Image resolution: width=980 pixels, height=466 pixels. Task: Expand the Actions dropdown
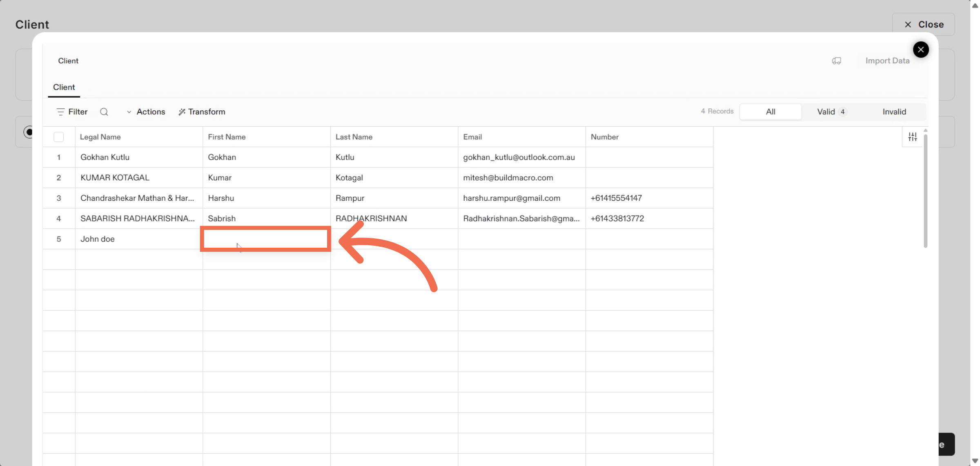tap(146, 112)
